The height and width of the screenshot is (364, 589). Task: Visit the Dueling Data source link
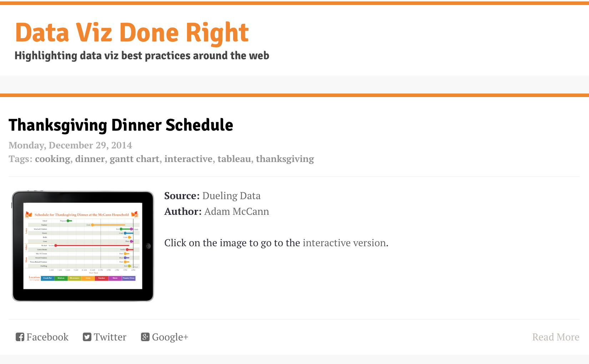pos(231,196)
